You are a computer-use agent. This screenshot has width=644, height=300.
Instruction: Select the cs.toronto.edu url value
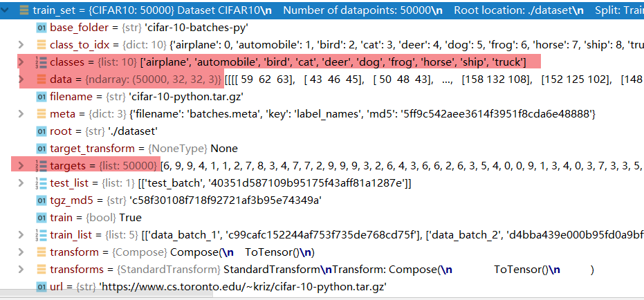243,286
